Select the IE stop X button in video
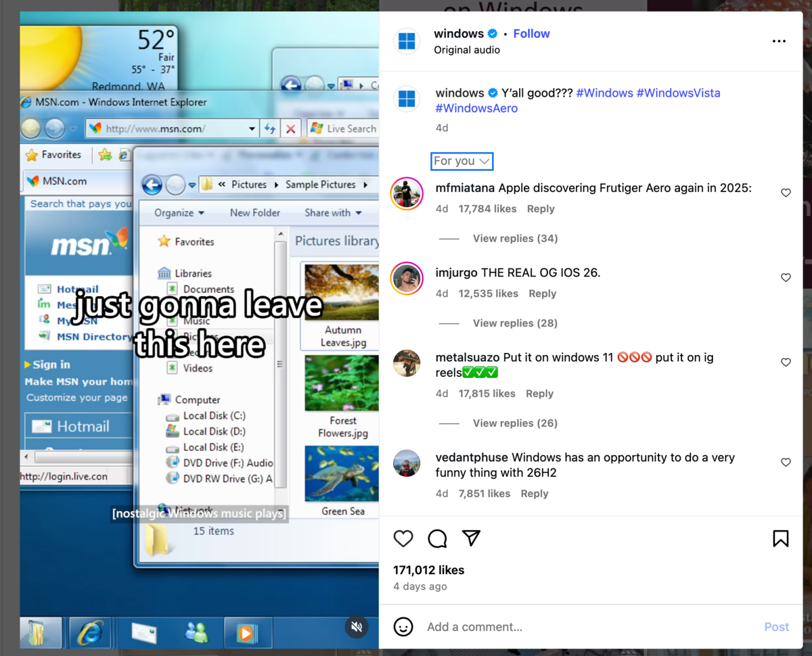 pyautogui.click(x=290, y=128)
